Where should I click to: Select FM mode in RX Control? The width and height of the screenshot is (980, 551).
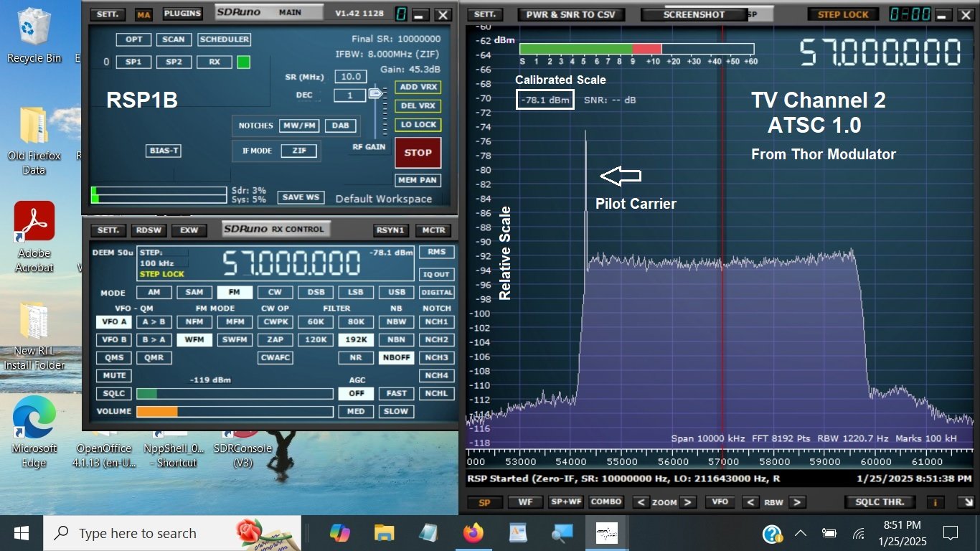point(235,292)
